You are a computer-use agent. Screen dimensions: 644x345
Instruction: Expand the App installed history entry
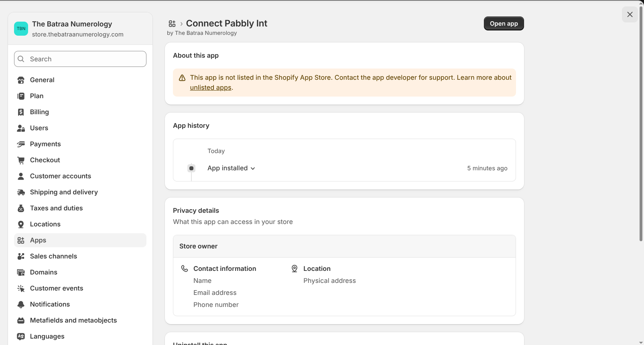231,168
